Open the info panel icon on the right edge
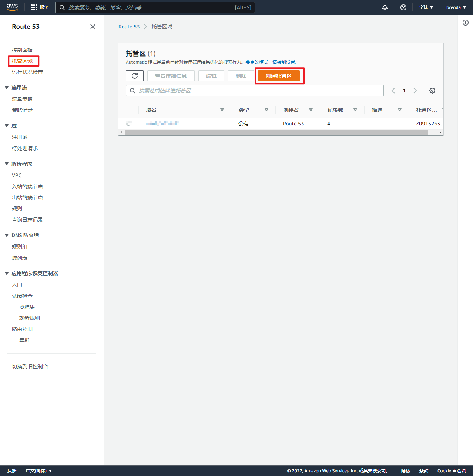Screen dimensions: 473x476 466,23
